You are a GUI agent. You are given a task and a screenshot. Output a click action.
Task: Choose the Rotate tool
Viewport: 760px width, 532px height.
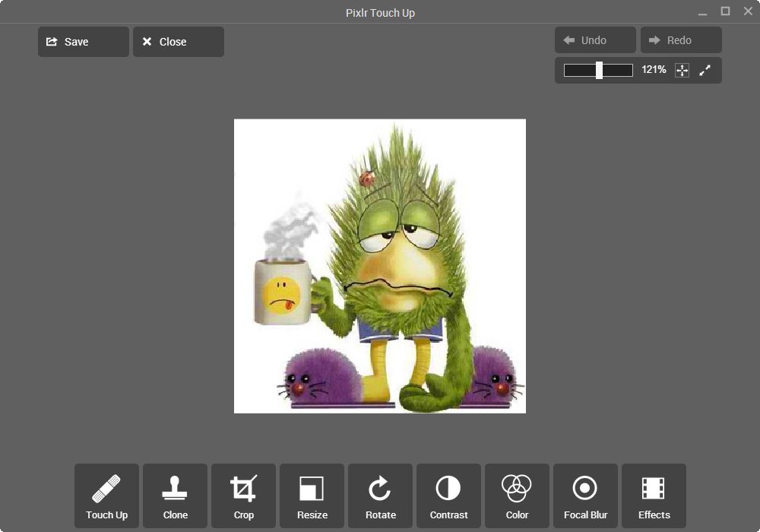(380, 496)
